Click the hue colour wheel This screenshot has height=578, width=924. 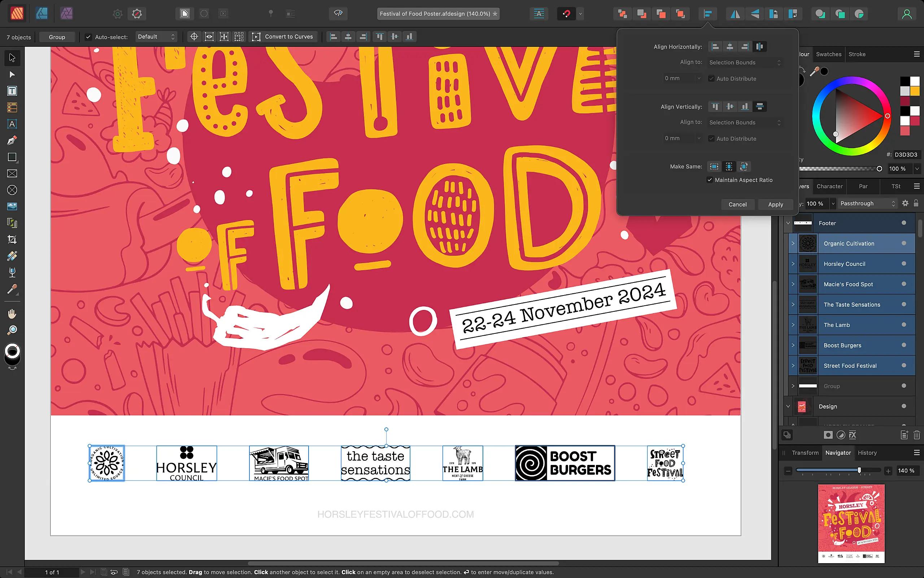pos(851,116)
